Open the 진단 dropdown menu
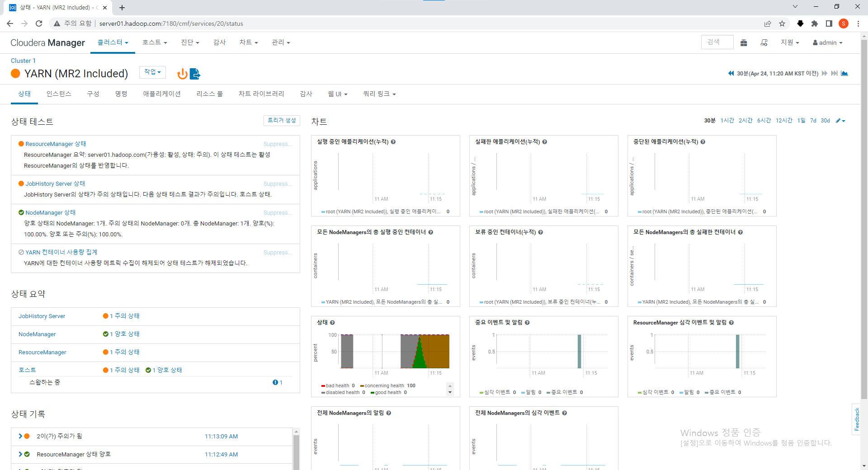Screen dimensions: 868x470 tap(190, 42)
